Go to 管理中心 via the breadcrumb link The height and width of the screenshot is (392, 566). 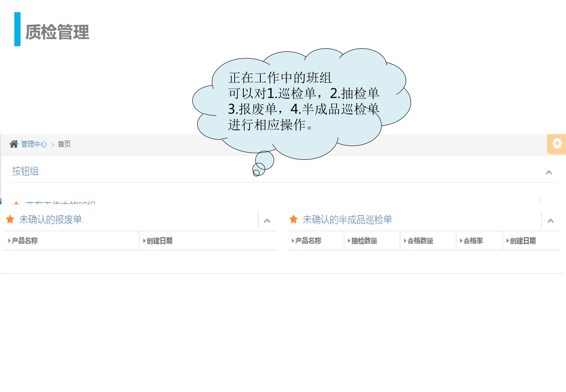(x=34, y=144)
